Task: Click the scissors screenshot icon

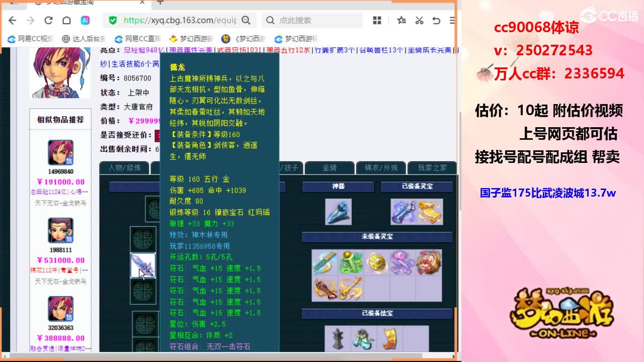Action: (x=419, y=20)
